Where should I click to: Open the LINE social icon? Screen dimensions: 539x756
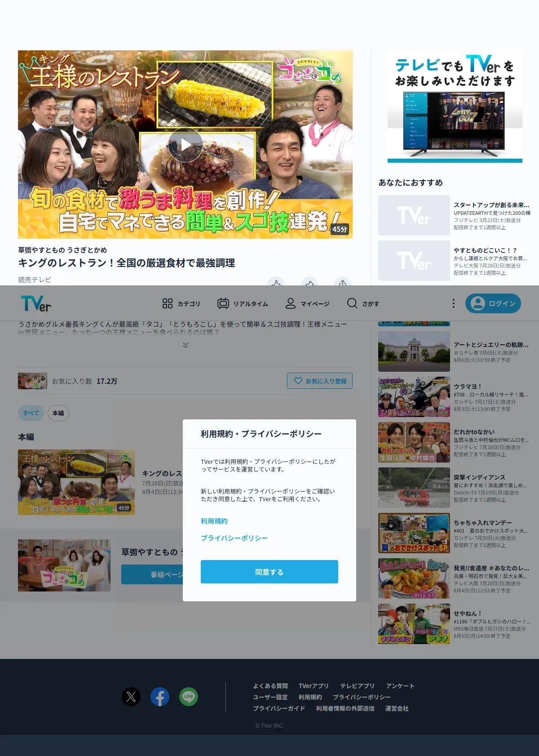pos(189,697)
